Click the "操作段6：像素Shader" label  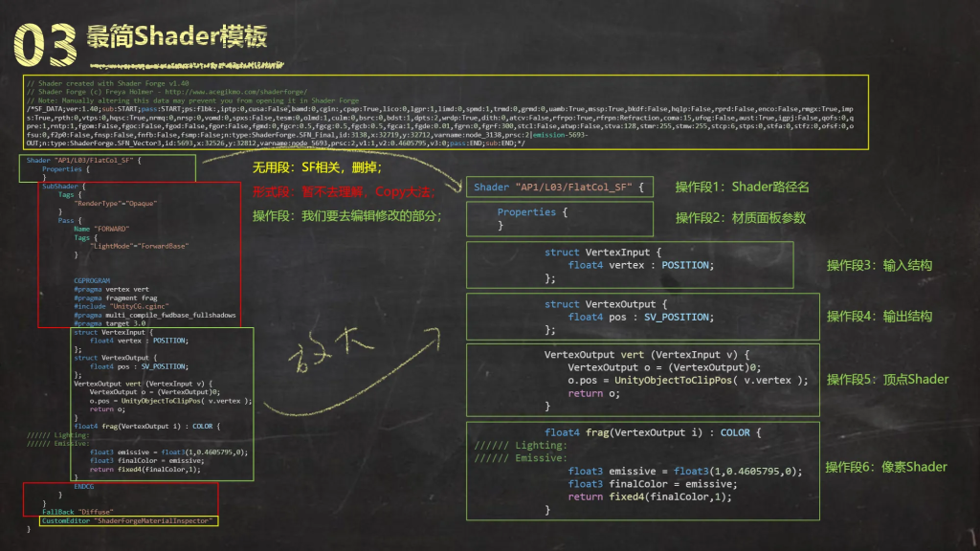tap(886, 467)
